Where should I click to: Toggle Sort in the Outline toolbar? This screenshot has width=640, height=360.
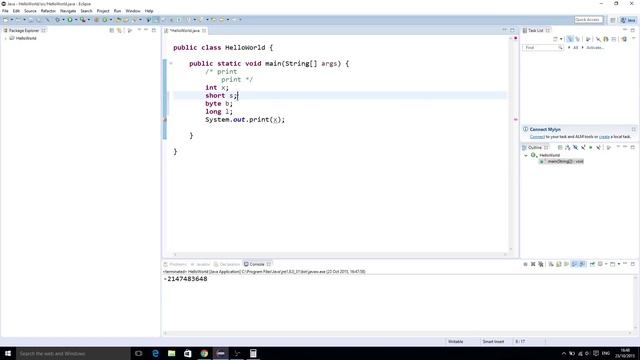(568, 147)
